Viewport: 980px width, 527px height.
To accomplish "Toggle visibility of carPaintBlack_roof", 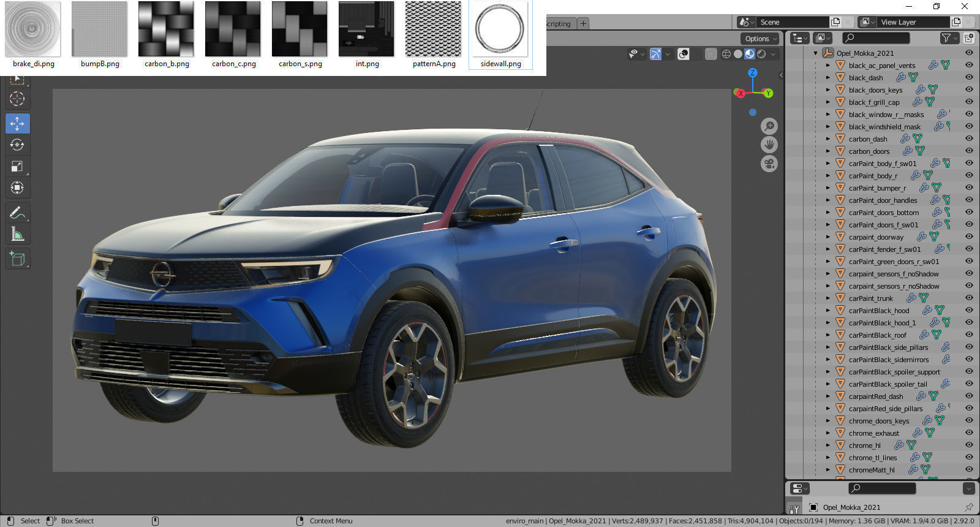I will coord(969,335).
